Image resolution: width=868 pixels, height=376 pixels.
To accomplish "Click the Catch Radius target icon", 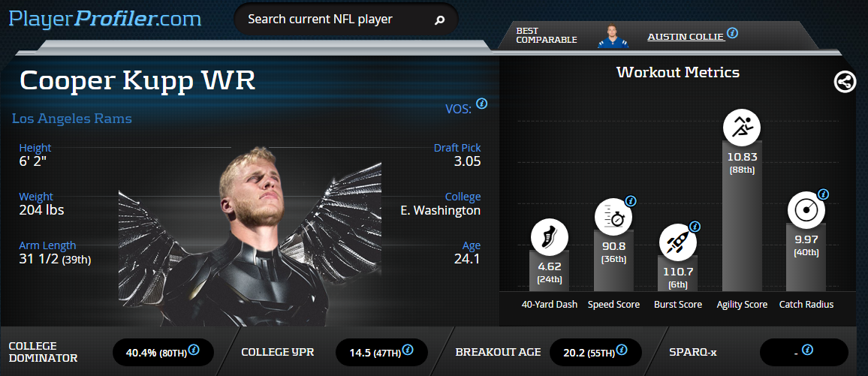I will (x=806, y=211).
